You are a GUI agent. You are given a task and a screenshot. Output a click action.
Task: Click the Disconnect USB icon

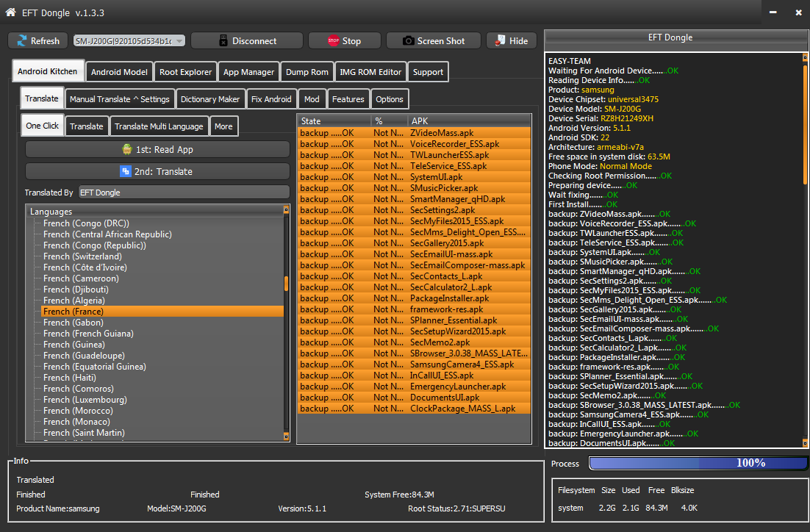pyautogui.click(x=223, y=41)
